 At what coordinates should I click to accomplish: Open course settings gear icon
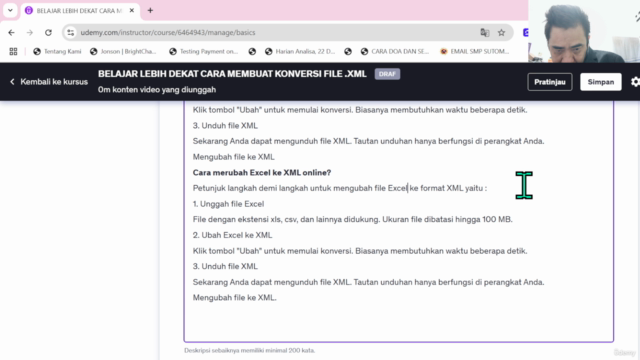tap(635, 82)
